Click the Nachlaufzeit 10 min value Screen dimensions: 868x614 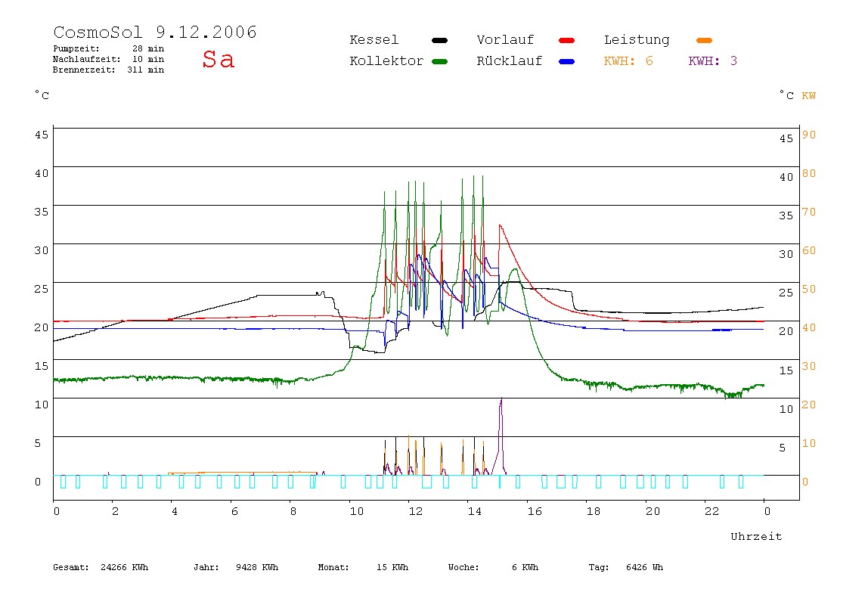(147, 59)
